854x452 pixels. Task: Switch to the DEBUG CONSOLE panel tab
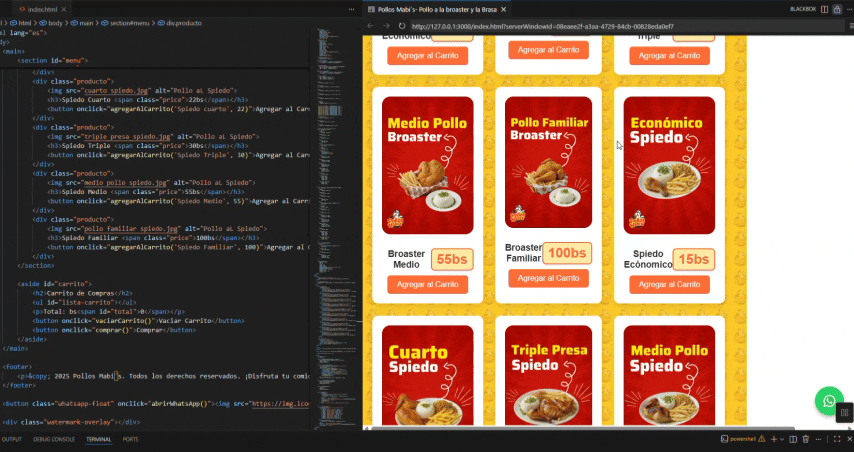pyautogui.click(x=54, y=439)
